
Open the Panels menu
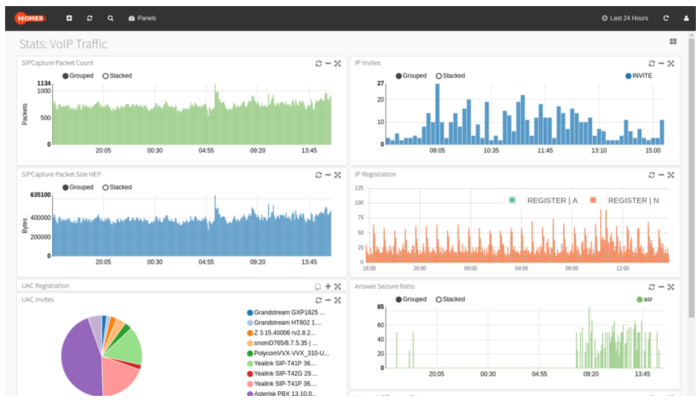click(143, 18)
